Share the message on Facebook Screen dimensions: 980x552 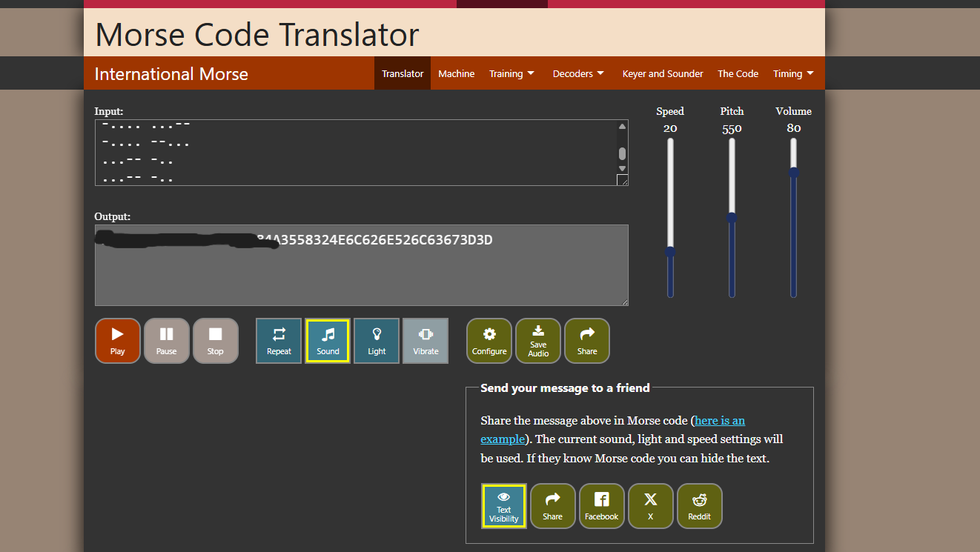(x=601, y=505)
